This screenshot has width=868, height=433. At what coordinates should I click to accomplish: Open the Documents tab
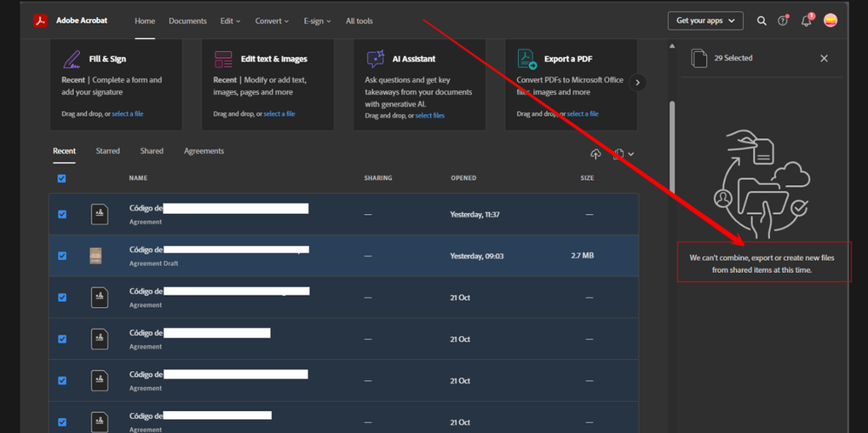[x=188, y=21]
